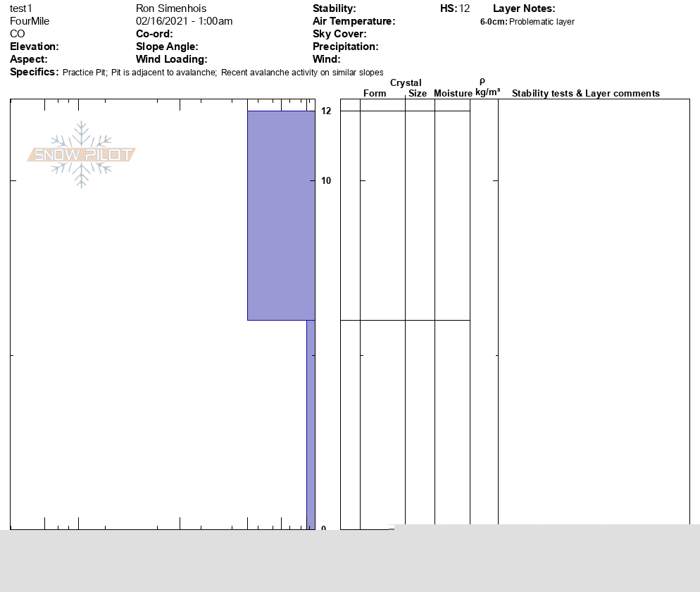Click the observer name Ron Simenhois
Viewport: 700px width, 592px height.
pos(171,8)
